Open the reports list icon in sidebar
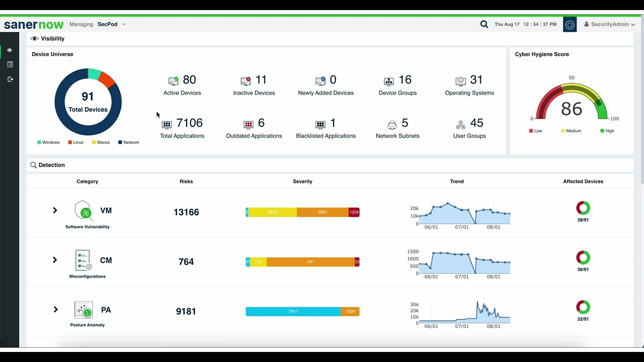The width and height of the screenshot is (644, 362). (10, 65)
